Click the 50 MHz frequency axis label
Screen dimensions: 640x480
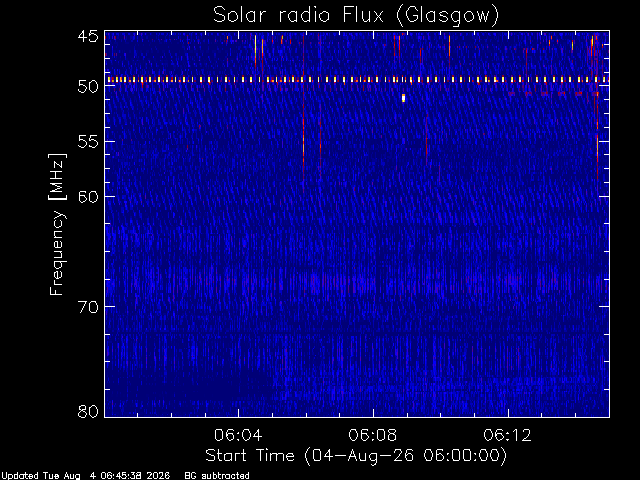click(x=88, y=86)
